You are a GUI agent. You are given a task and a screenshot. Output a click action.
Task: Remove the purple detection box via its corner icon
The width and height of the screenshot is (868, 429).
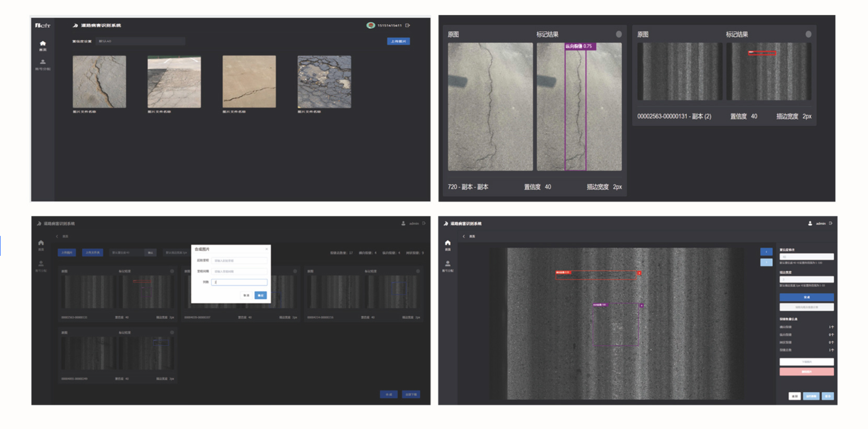[x=642, y=305]
